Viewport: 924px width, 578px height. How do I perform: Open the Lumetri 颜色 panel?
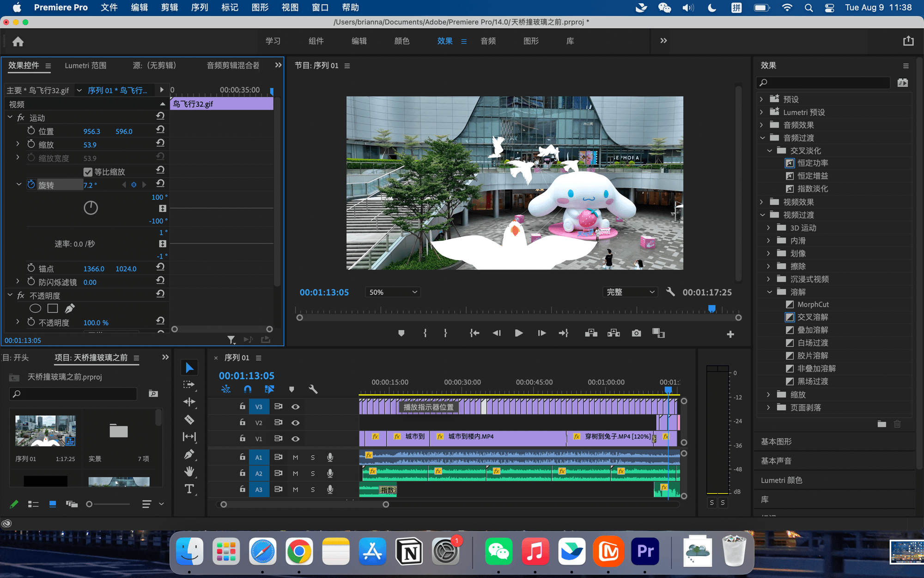tap(782, 480)
